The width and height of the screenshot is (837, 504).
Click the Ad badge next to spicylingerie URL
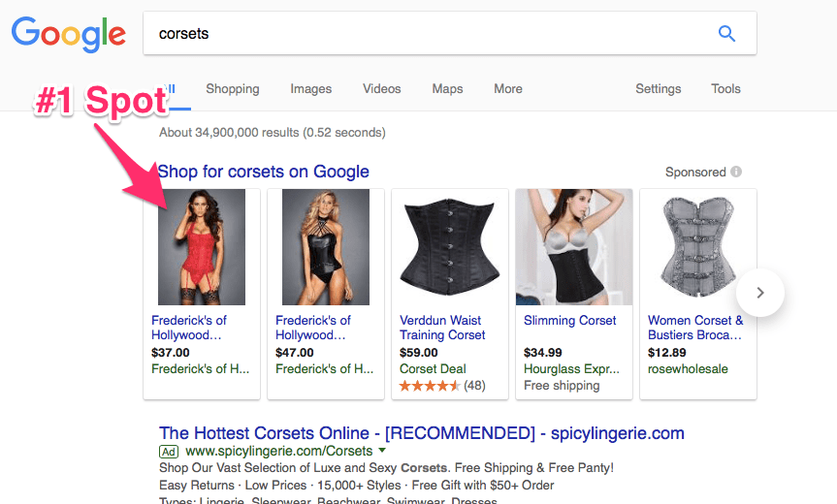pos(169,452)
